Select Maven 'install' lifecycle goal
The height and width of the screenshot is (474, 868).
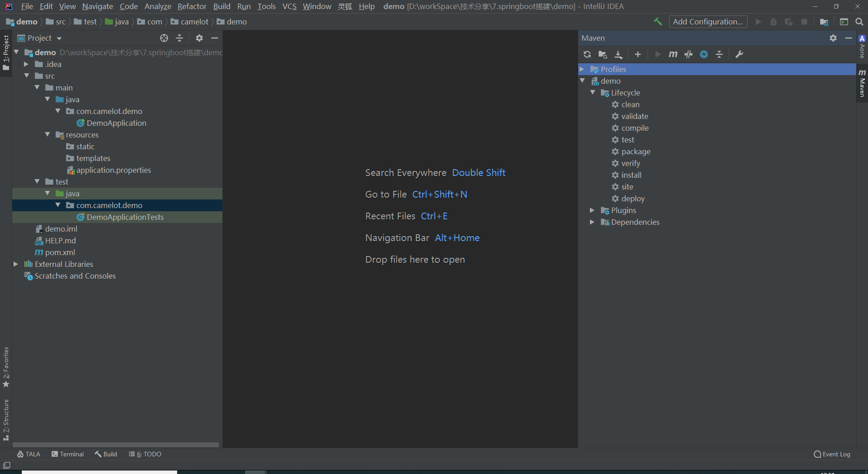pos(632,175)
